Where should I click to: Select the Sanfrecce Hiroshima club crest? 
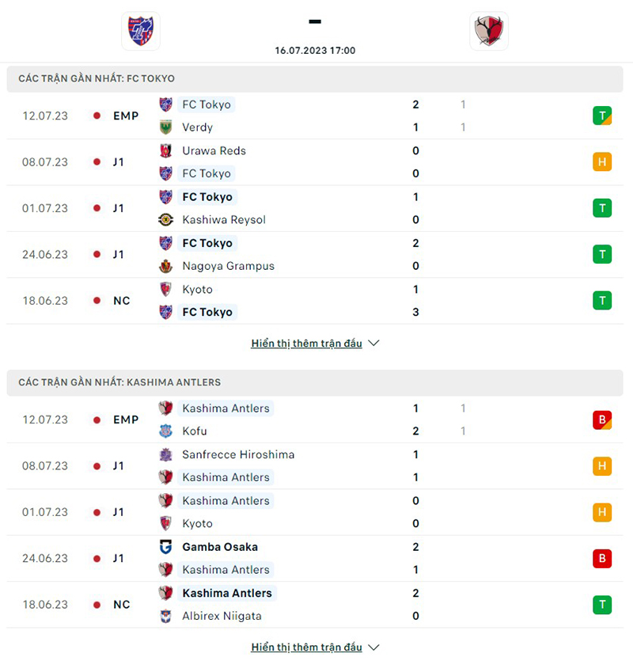click(166, 454)
